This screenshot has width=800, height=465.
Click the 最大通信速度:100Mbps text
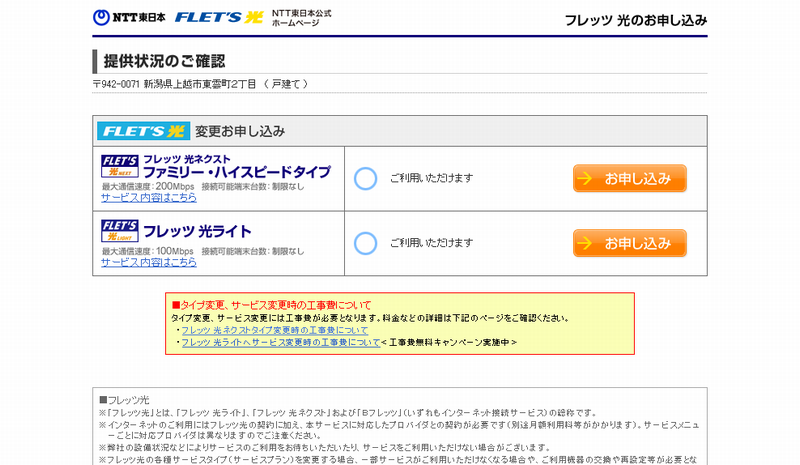click(147, 252)
